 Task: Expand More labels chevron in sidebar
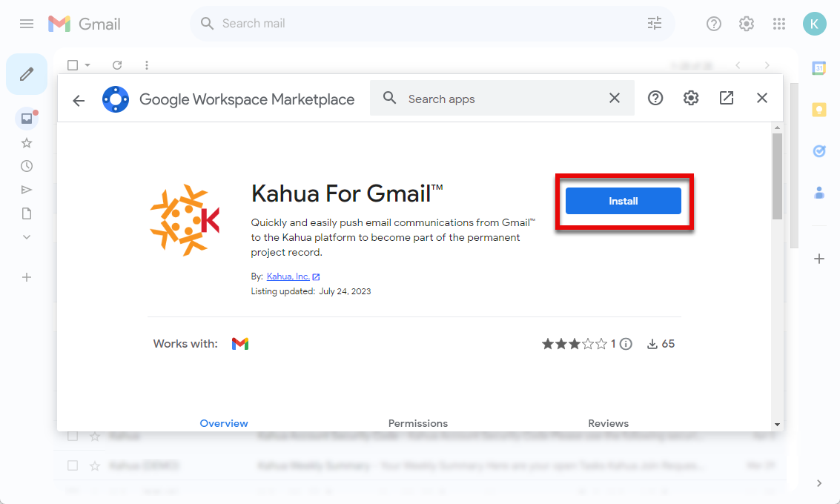pyautogui.click(x=27, y=237)
